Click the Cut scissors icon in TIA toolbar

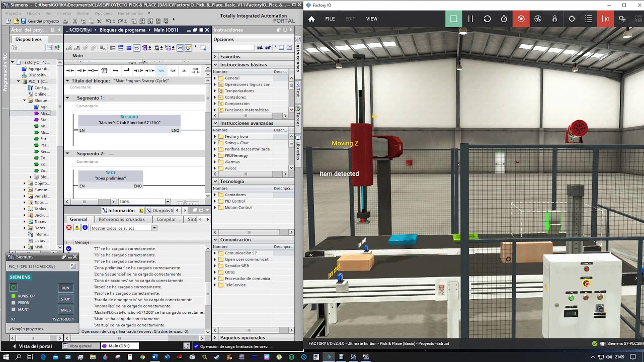click(75, 21)
